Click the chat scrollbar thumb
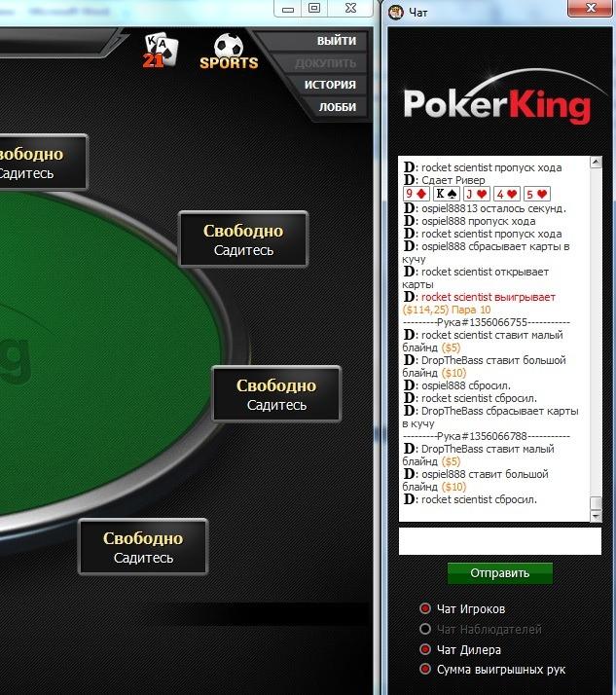This screenshot has width=616, height=695. [597, 503]
